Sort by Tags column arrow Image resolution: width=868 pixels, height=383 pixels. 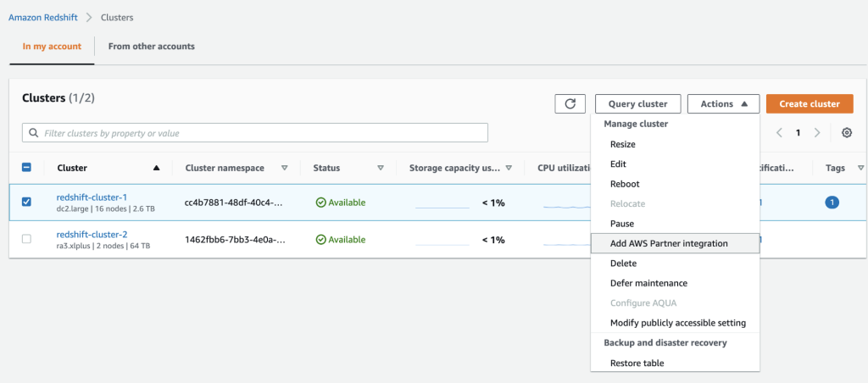point(860,168)
